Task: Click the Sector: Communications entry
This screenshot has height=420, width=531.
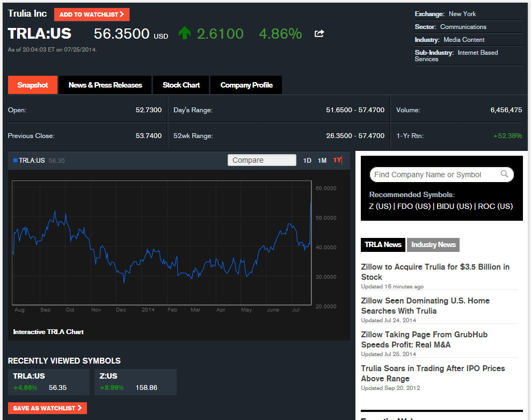Action: pos(450,27)
